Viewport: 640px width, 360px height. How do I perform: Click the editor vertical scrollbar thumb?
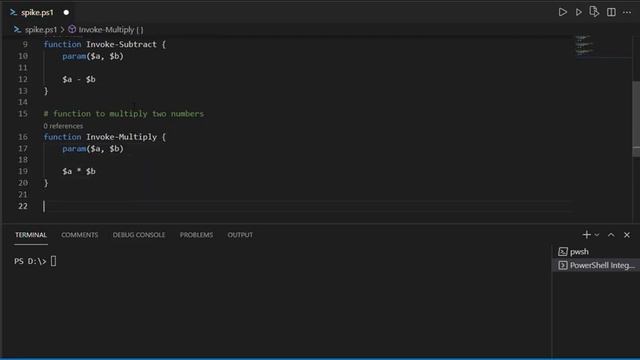tap(636, 118)
